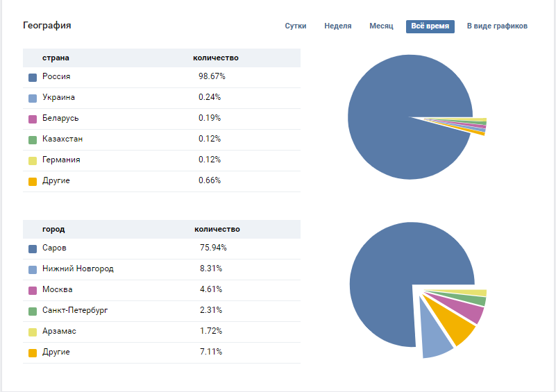
Task: Click the Нижний Новгород legend swatch
Action: tap(33, 270)
